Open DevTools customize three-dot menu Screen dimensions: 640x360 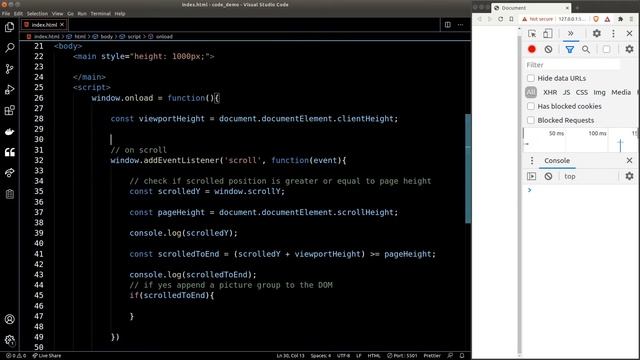(613, 33)
